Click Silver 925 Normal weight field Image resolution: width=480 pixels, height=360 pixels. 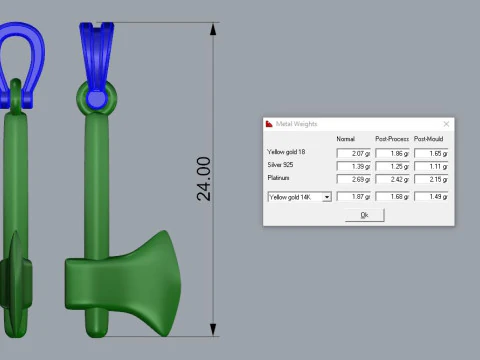click(x=354, y=166)
